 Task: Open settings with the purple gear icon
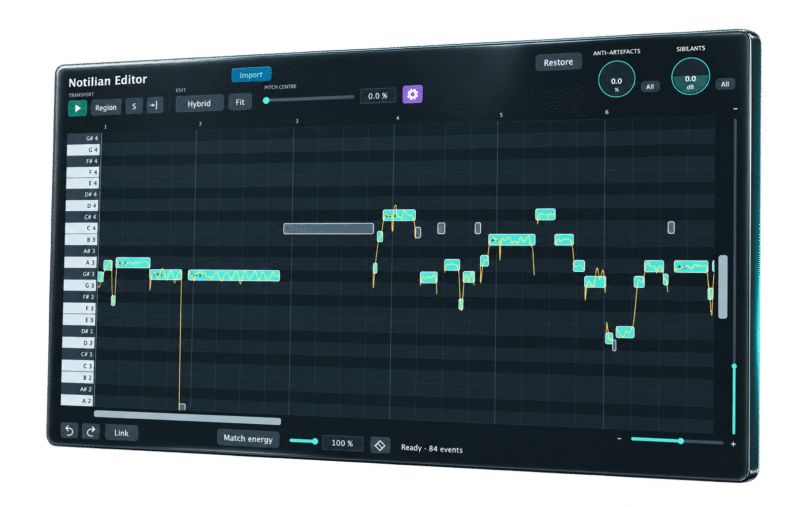point(412,94)
